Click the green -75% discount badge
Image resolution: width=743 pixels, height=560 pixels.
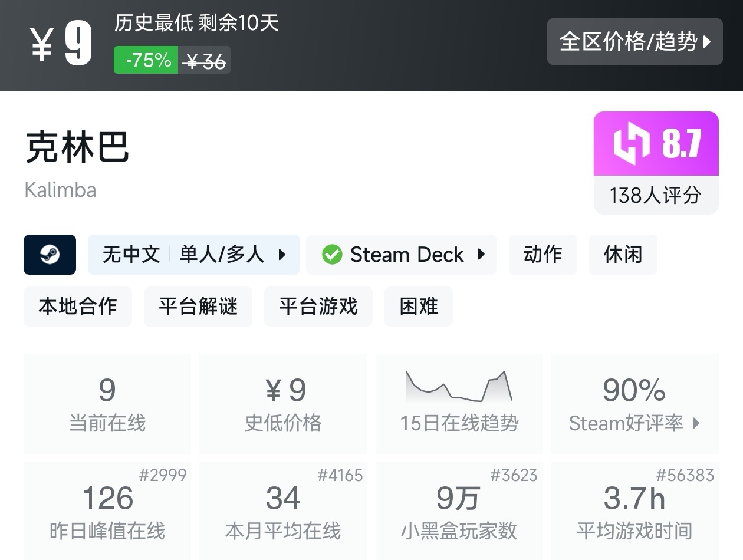(146, 60)
